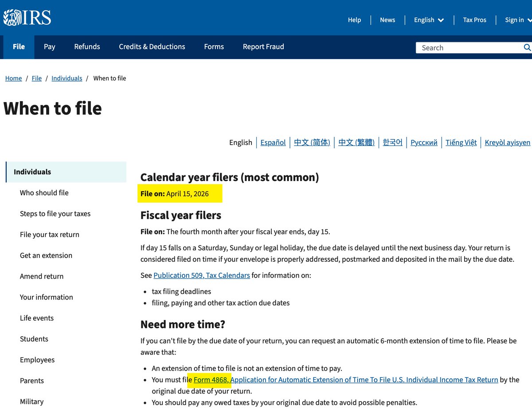The width and height of the screenshot is (532, 410).
Task: Open Your information sidebar item
Action: (x=47, y=297)
